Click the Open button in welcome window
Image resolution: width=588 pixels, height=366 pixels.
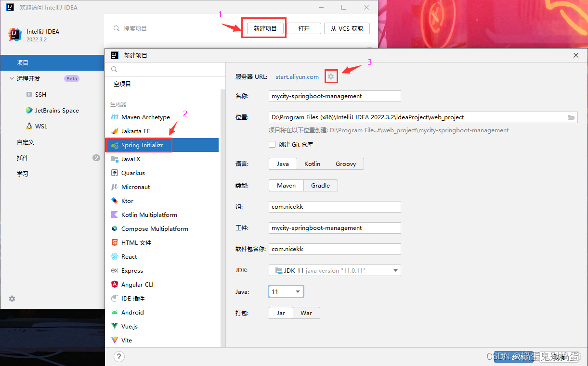tap(304, 28)
